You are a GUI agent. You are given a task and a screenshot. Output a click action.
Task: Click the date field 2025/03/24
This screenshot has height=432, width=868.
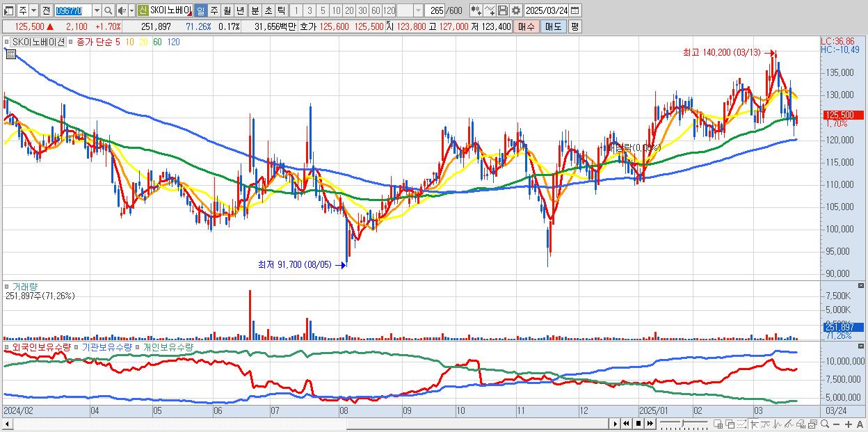(547, 10)
